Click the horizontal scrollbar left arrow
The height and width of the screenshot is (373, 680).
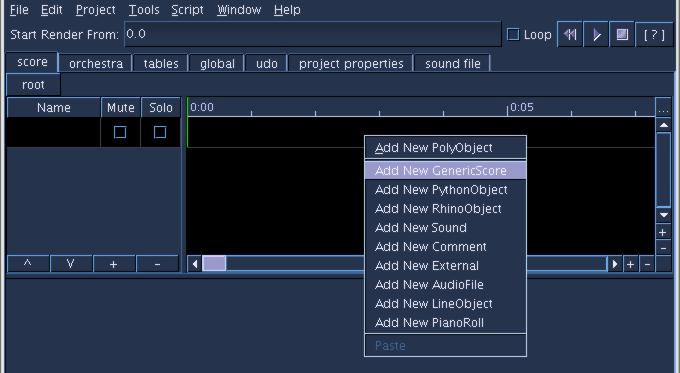[195, 264]
